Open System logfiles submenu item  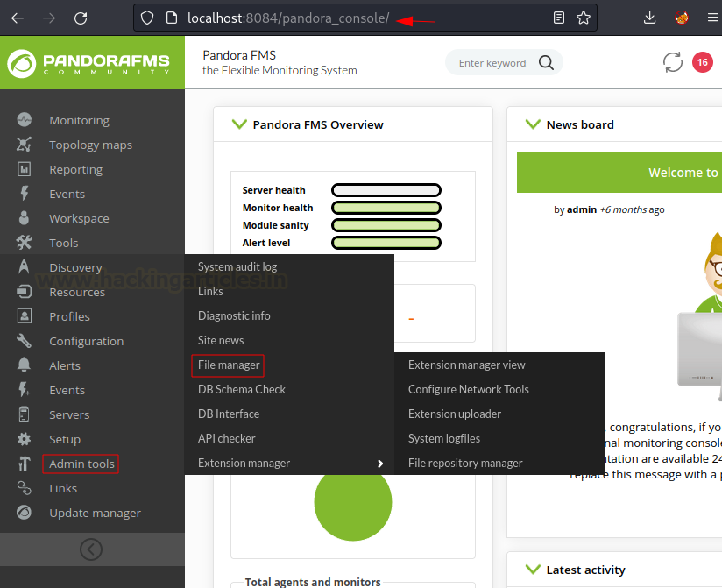click(x=444, y=438)
